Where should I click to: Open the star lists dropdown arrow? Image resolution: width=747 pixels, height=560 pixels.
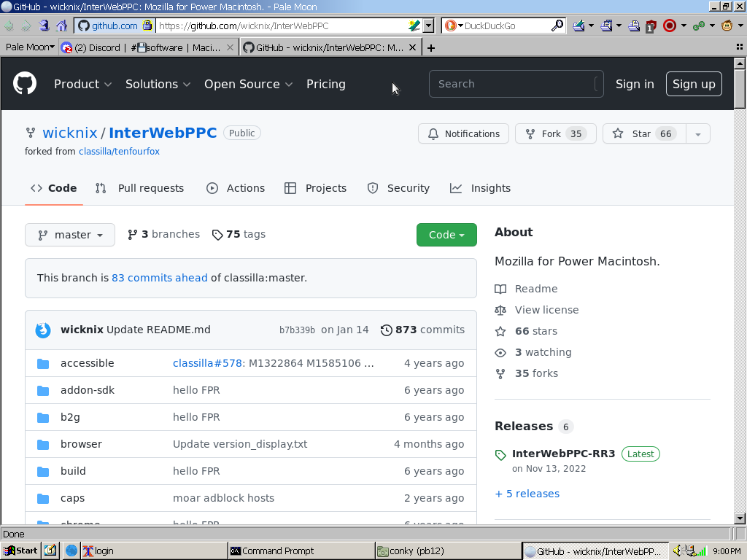(x=698, y=134)
